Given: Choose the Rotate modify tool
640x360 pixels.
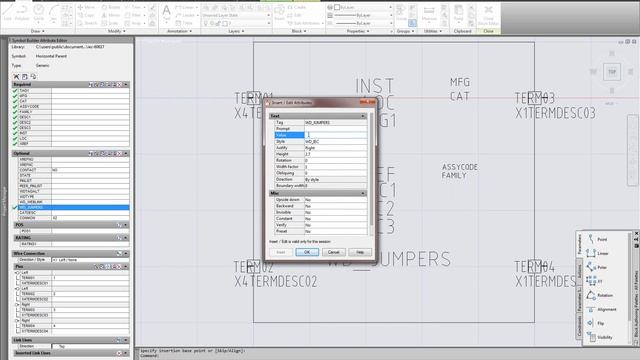Looking at the screenshot, I should [111, 7].
